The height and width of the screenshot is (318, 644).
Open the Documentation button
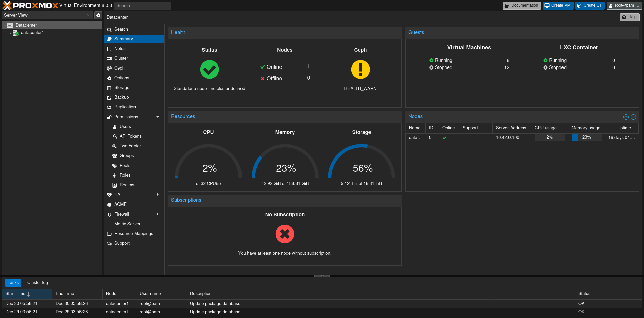[522, 6]
